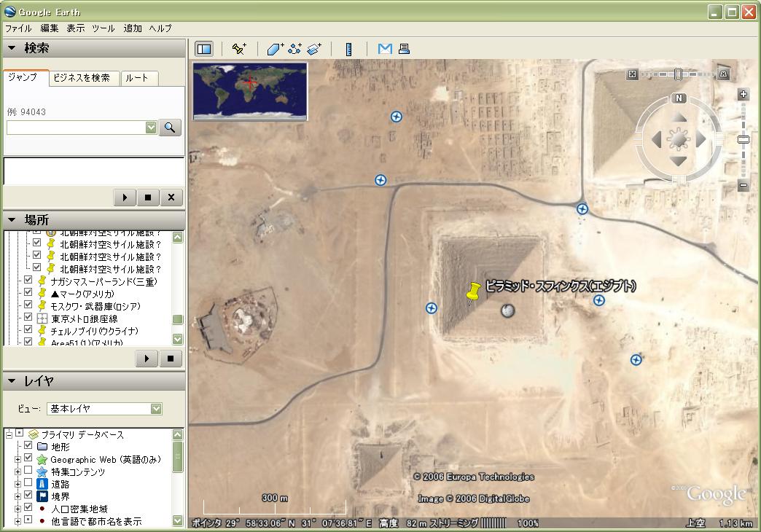Screen dimensions: 761x532
Task: Toggle 東京メトロ銀座線 checkbox
Action: pos(28,317)
